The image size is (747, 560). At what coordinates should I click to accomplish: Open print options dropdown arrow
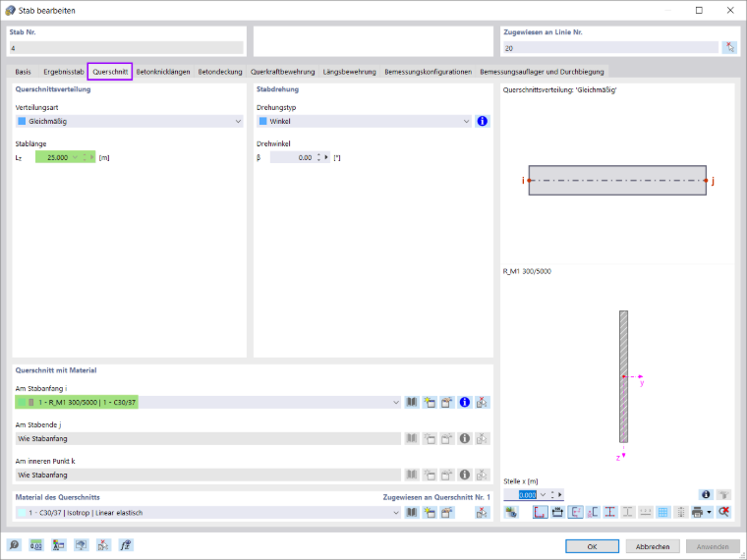tap(710, 512)
